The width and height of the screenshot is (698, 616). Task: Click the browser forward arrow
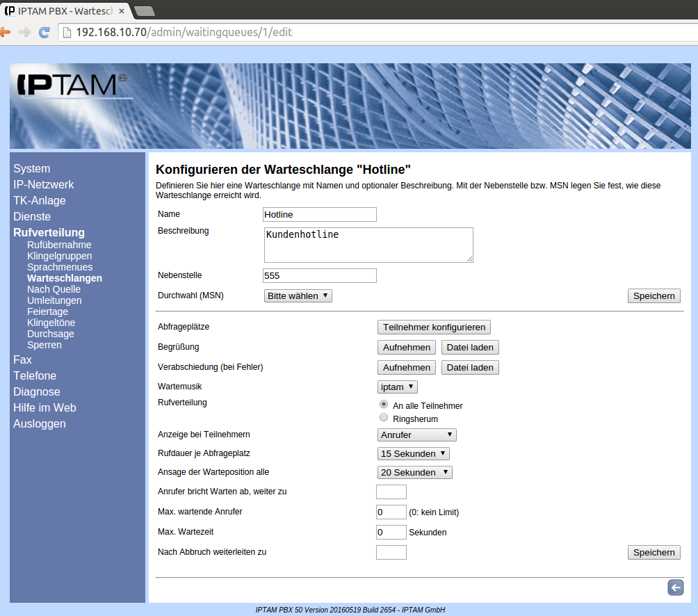[x=24, y=32]
